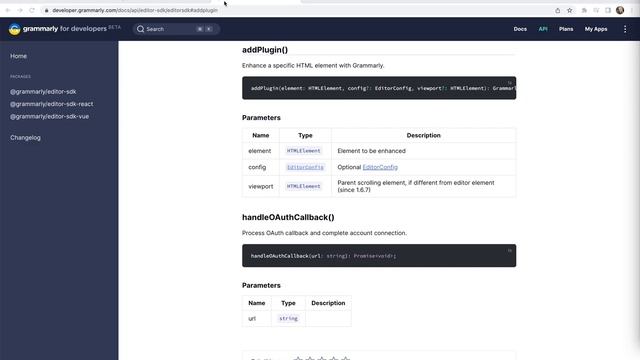Click the browser address bar URL
The height and width of the screenshot is (360, 640).
[135, 10]
